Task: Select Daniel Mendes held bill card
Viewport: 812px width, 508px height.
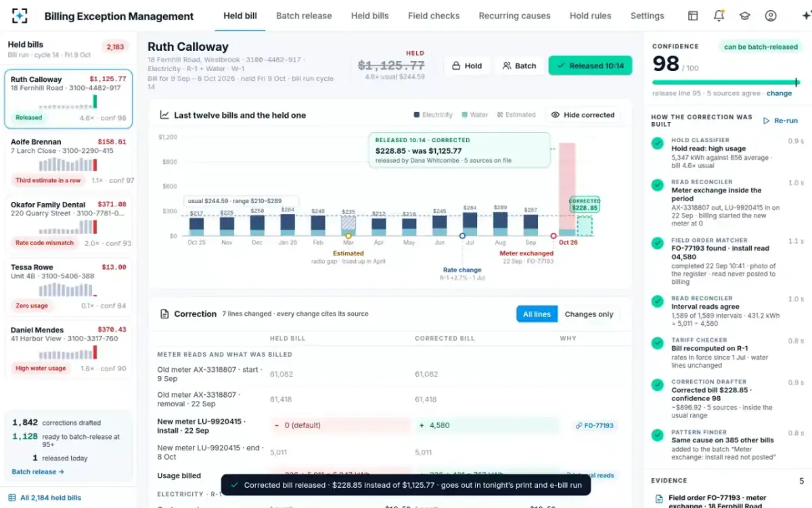Action: click(68, 350)
